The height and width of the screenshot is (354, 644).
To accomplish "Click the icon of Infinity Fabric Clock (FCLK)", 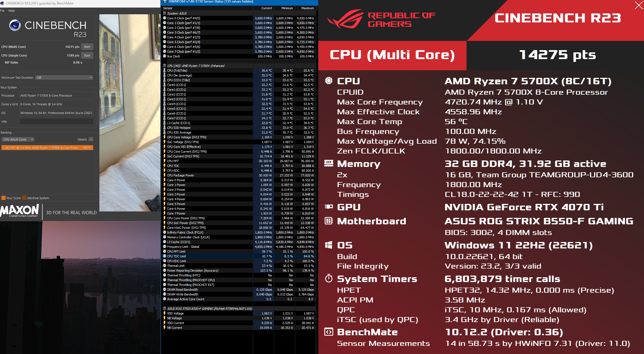I will (165, 232).
